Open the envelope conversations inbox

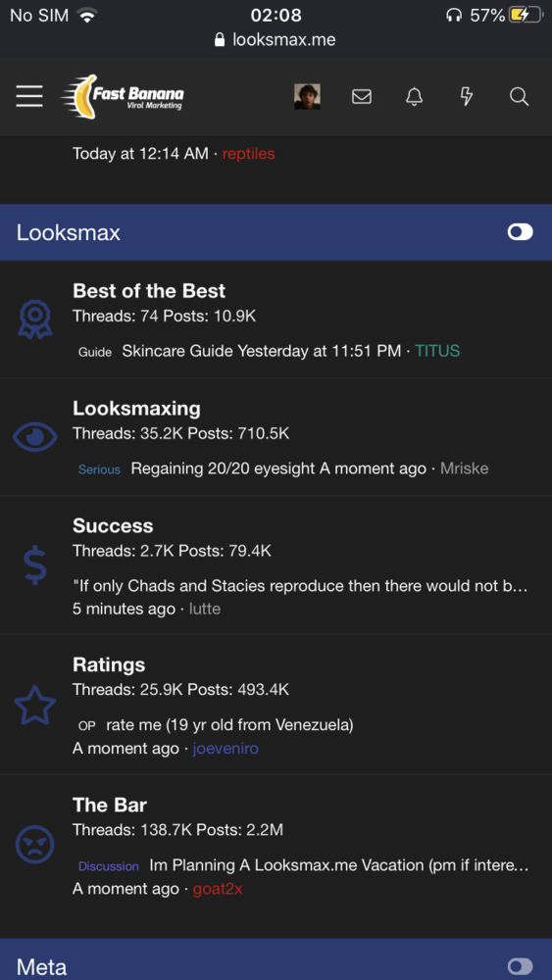(x=362, y=96)
